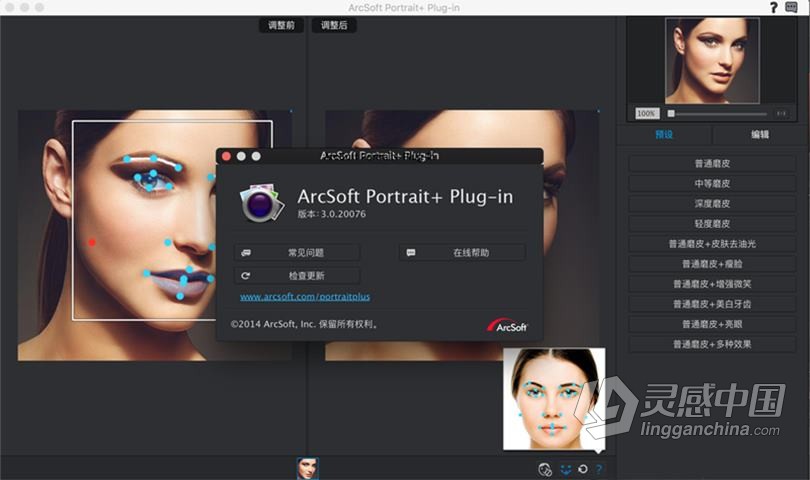Click the reset rotate icon in bottom bar

click(x=583, y=469)
